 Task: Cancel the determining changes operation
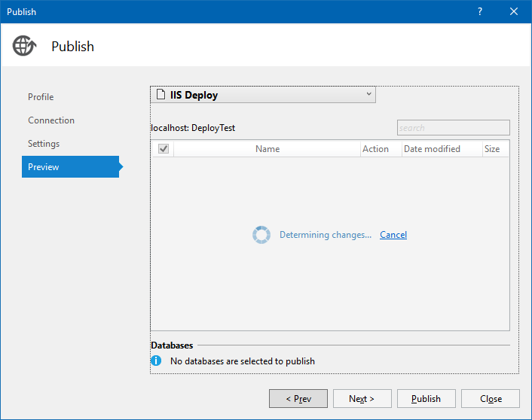pos(393,235)
